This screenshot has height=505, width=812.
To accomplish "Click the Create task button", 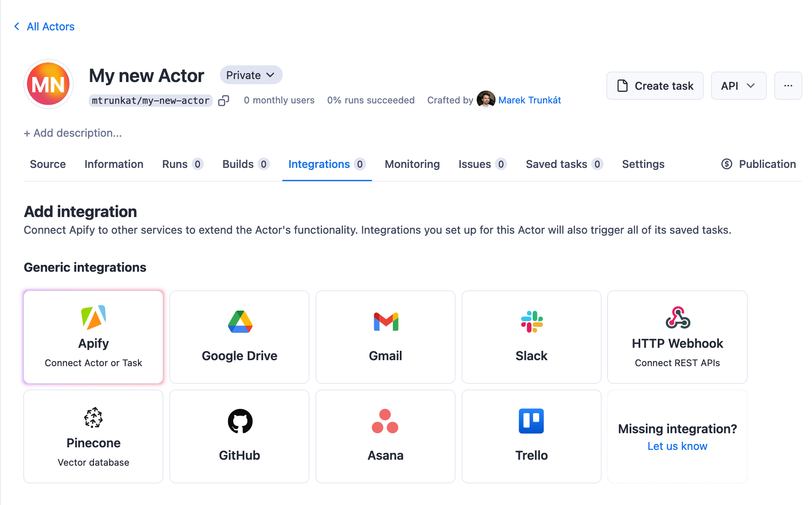I will pyautogui.click(x=655, y=85).
